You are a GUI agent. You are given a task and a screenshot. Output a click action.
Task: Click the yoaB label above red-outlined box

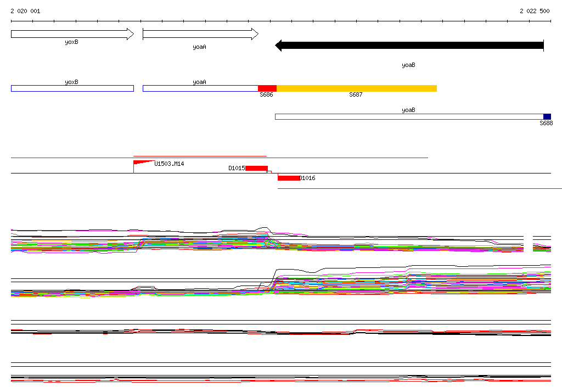[408, 110]
